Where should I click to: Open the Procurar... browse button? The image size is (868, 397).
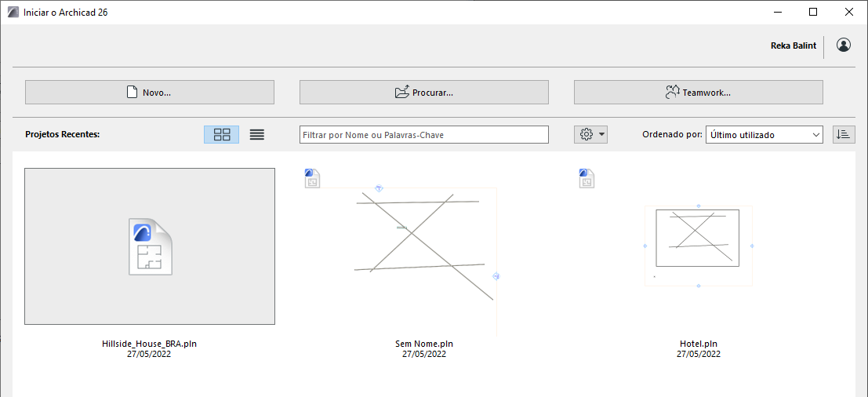[x=424, y=93]
